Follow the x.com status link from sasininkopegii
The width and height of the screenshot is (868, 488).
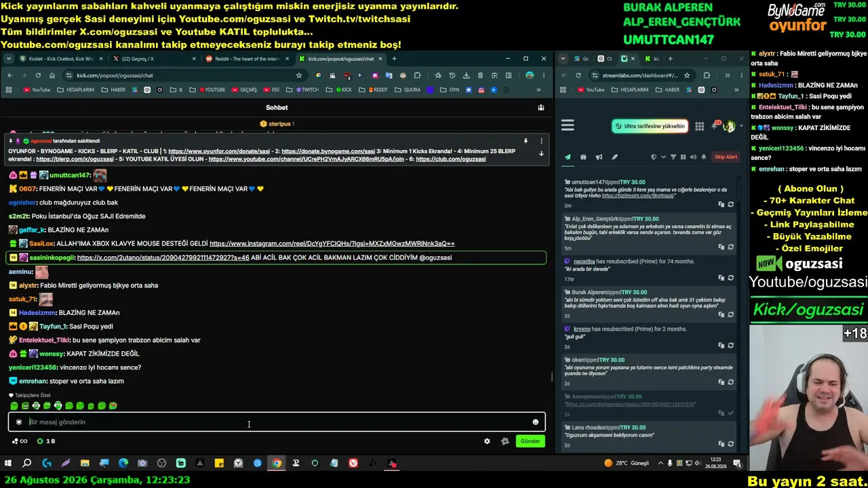point(163,258)
